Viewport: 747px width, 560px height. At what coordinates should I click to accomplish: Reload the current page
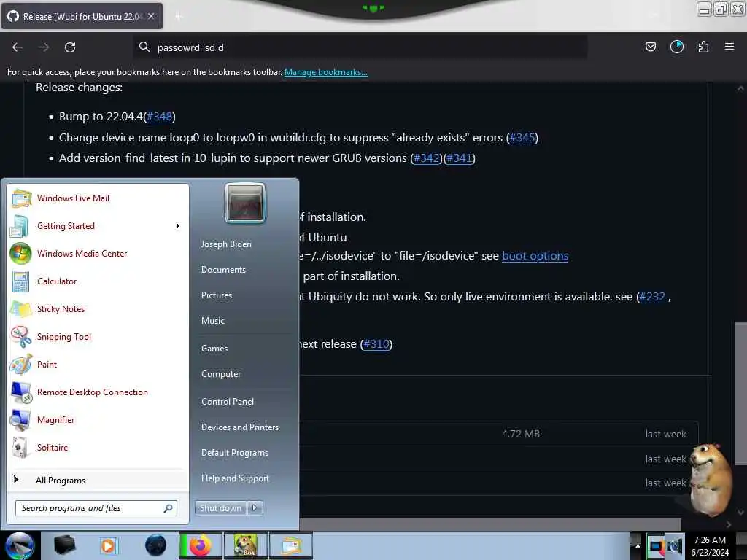coord(70,47)
